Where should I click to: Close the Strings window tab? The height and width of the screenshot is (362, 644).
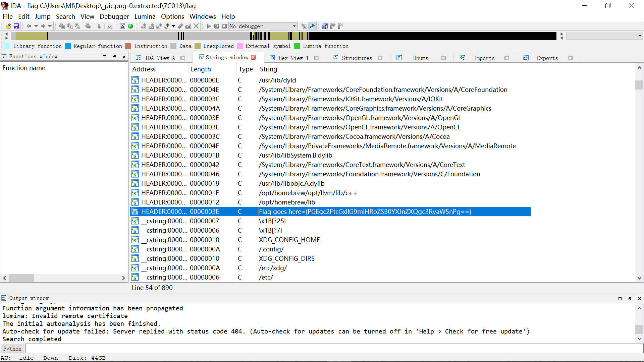click(x=254, y=57)
